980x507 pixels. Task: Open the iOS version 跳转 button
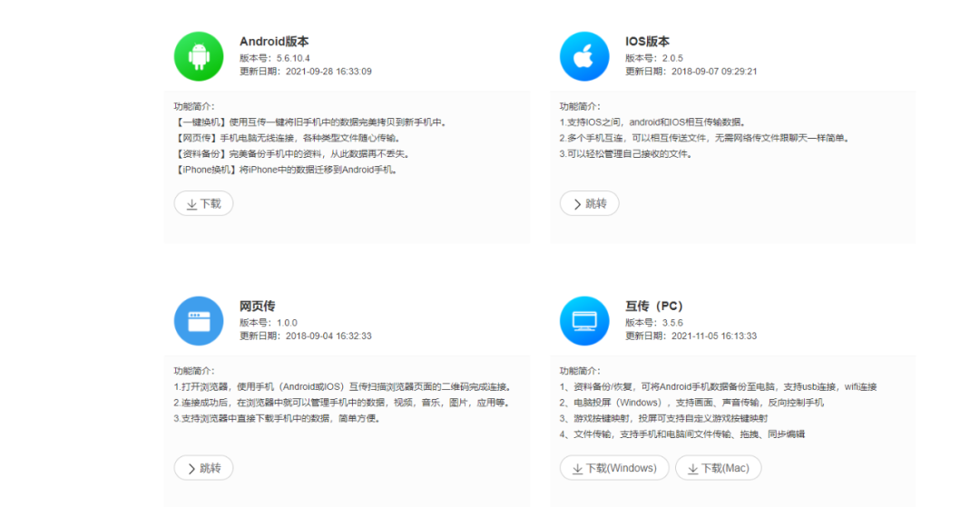click(x=590, y=203)
